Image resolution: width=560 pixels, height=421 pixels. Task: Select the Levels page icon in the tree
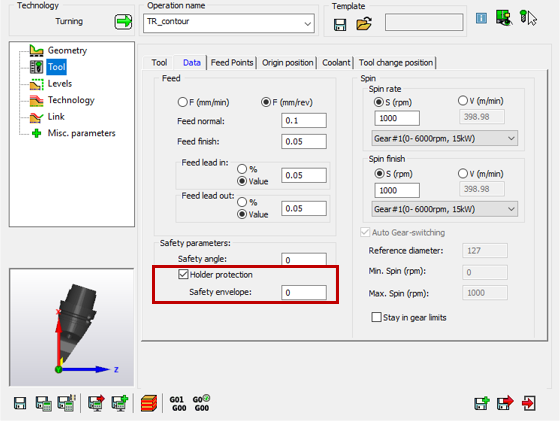tap(36, 84)
